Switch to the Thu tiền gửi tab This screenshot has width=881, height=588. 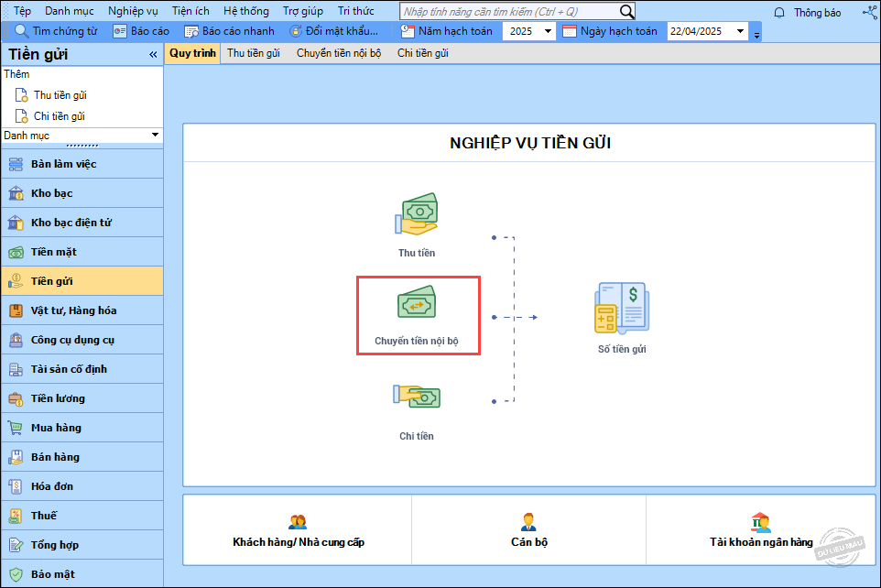(x=254, y=53)
